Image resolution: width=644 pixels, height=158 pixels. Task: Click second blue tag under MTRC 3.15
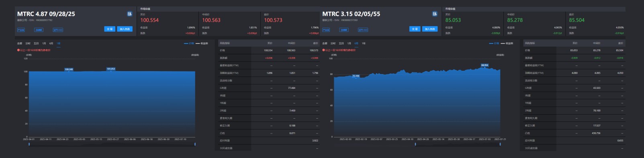344,30
